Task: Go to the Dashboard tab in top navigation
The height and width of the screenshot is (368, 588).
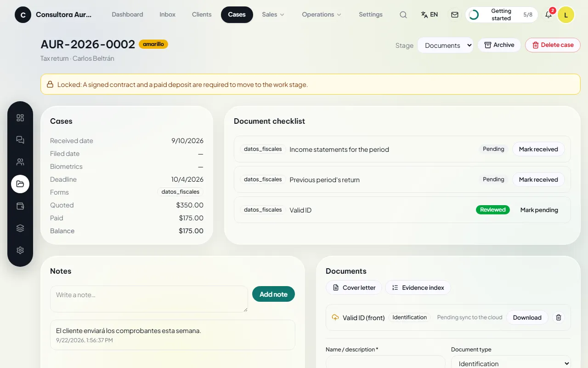Action: [x=127, y=15]
